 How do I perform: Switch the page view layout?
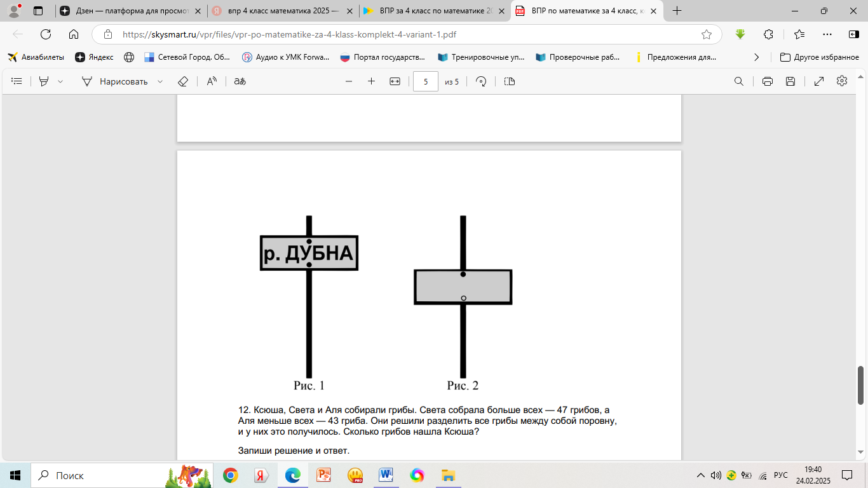pos(509,81)
